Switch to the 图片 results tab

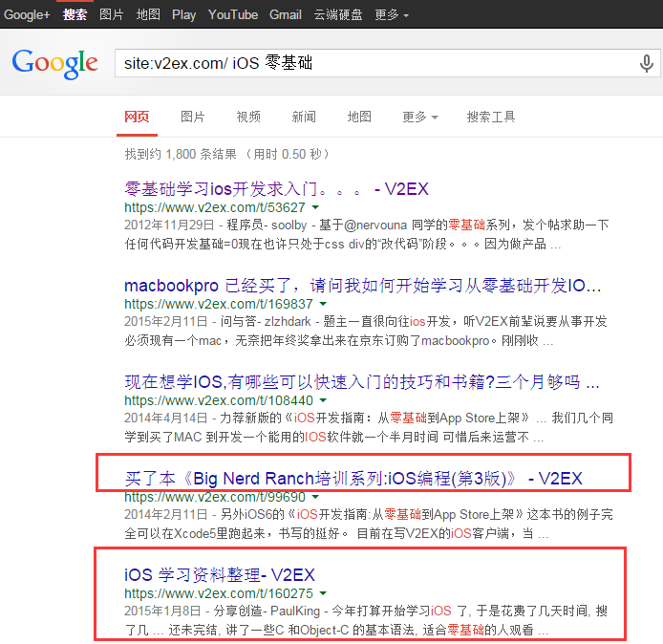pos(193,117)
